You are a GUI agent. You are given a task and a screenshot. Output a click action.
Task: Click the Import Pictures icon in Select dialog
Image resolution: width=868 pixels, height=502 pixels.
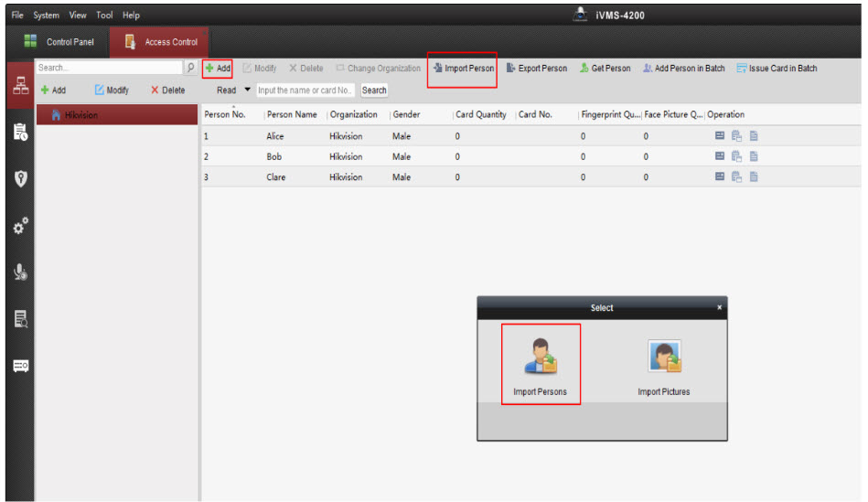tap(663, 358)
